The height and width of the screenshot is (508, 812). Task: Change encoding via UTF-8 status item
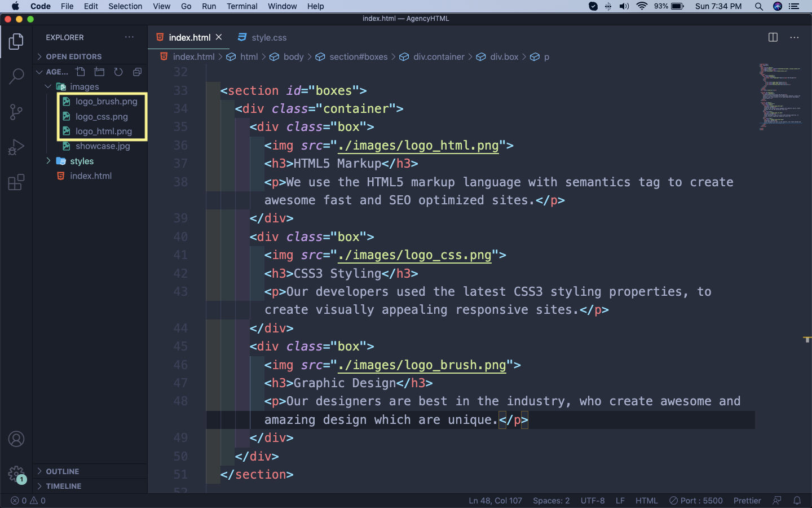[593, 501]
